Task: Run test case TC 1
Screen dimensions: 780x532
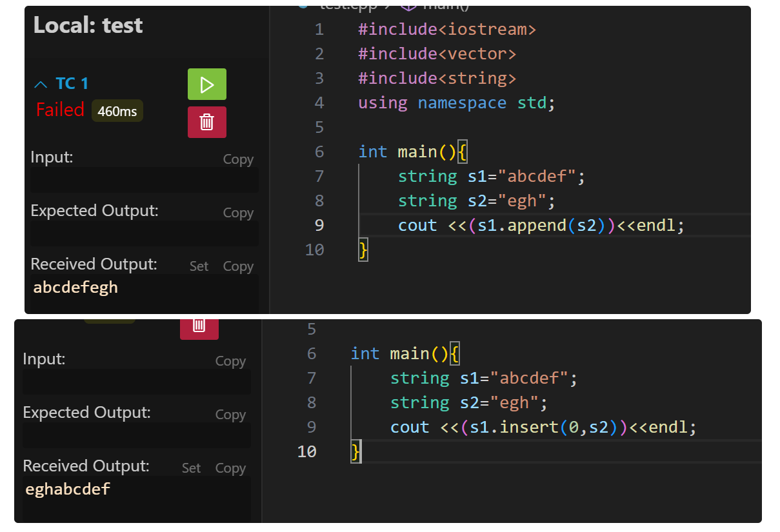Action: tap(206, 84)
